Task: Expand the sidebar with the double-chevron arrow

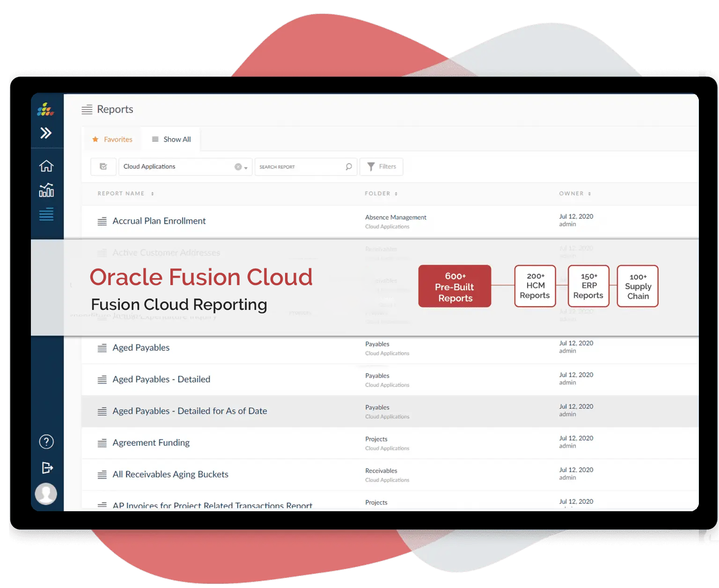Action: [x=46, y=133]
